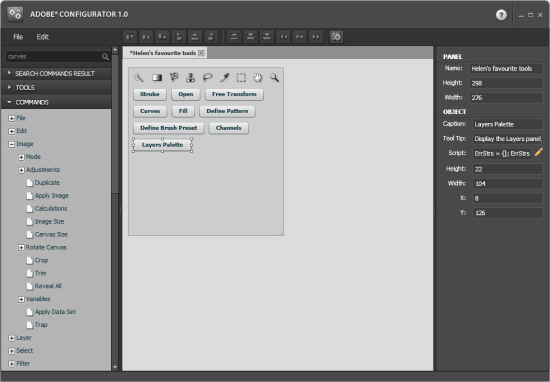Pick the Eyedropper tool icon
The height and width of the screenshot is (382, 550).
click(x=224, y=78)
